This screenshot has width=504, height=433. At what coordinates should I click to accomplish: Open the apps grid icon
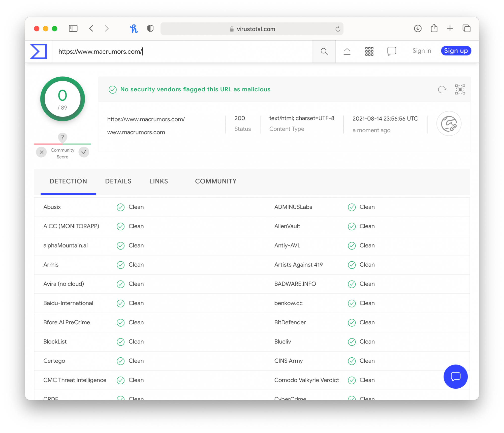tap(369, 51)
